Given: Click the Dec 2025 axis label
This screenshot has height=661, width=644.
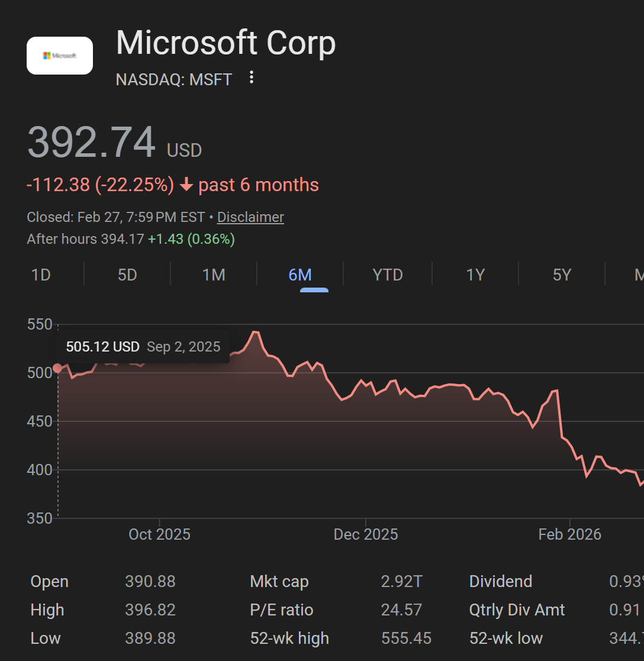Looking at the screenshot, I should (366, 534).
